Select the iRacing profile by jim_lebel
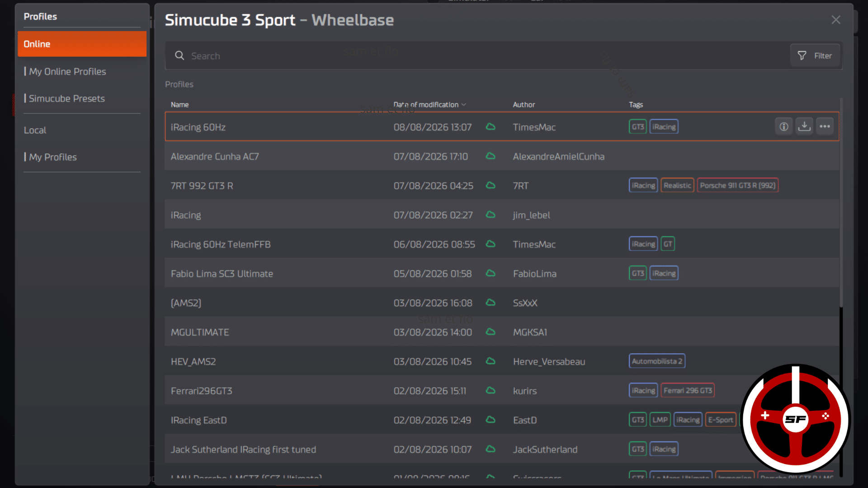868x488 pixels. pyautogui.click(x=186, y=215)
